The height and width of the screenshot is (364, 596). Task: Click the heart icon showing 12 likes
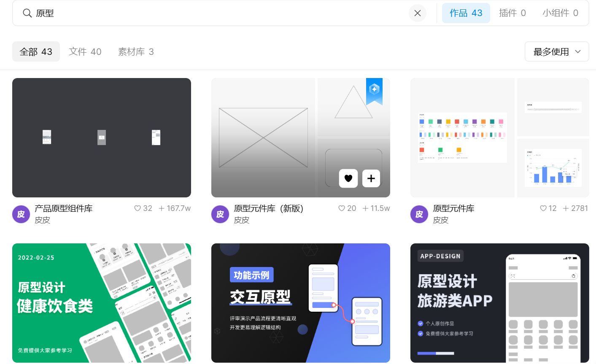click(x=543, y=208)
